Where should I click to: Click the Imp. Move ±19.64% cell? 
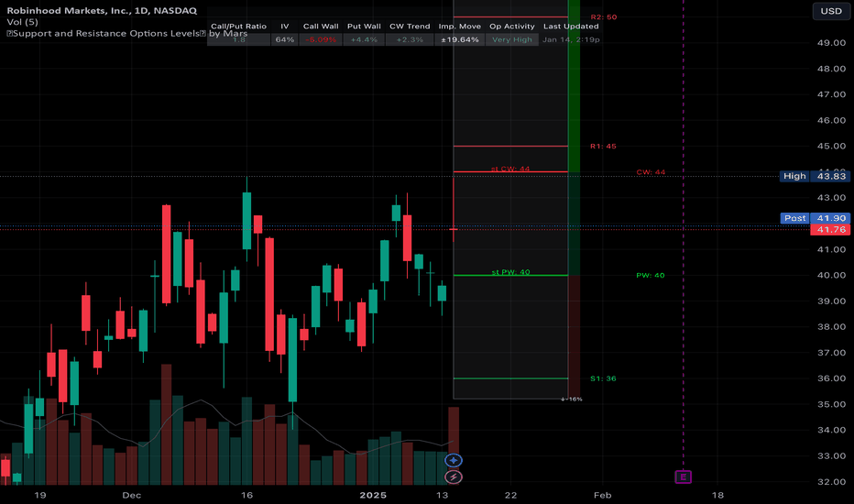[460, 39]
